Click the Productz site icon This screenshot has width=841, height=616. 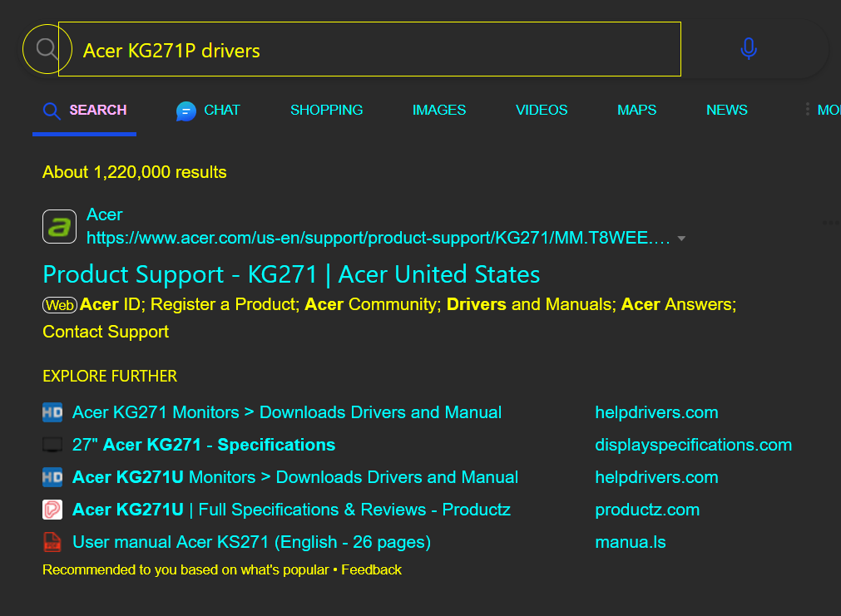coord(52,509)
